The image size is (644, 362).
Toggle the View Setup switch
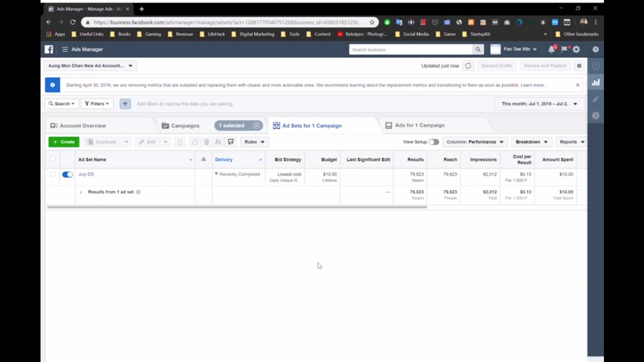tap(434, 142)
